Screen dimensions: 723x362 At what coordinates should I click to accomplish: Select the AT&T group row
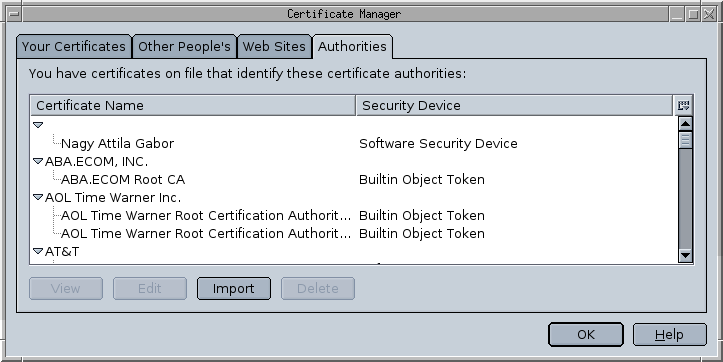pyautogui.click(x=354, y=251)
